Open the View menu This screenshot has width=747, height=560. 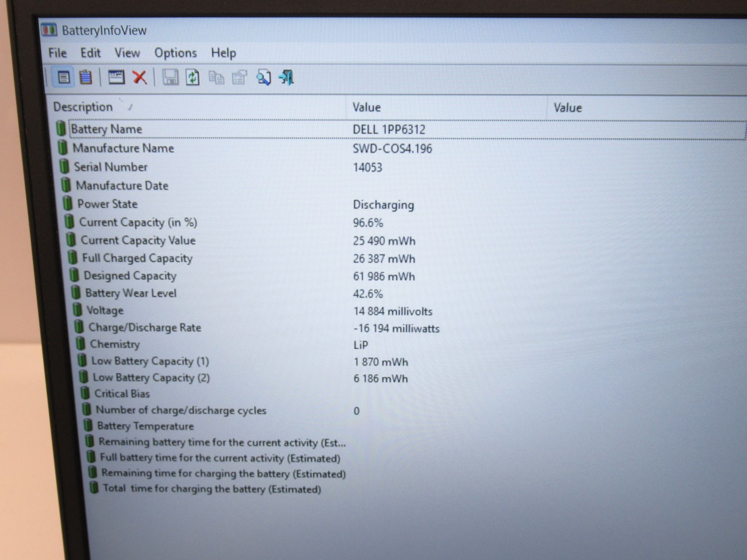(x=127, y=53)
